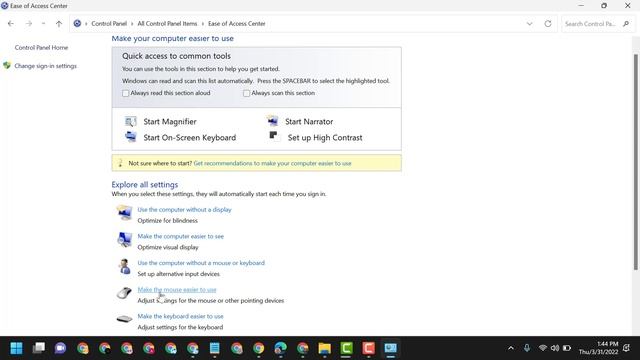640x360 pixels.
Task: Click the High Contrast icon
Action: (273, 136)
